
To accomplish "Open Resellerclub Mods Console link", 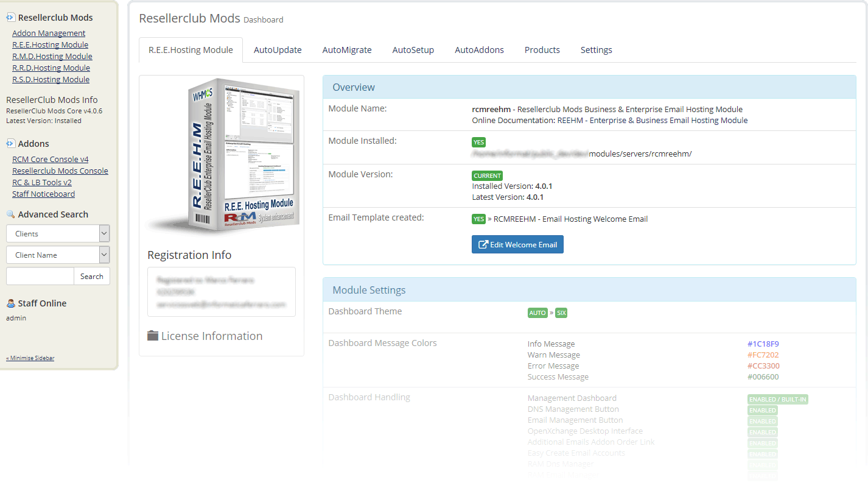I will point(60,171).
